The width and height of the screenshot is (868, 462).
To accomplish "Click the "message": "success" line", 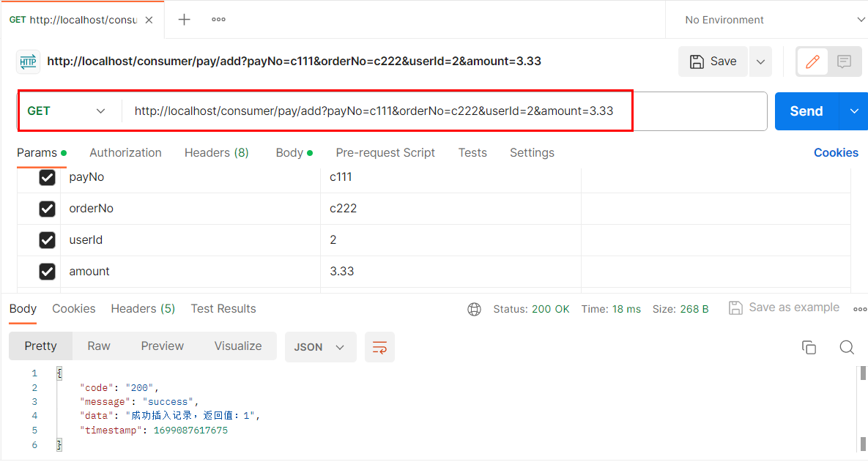I will (x=139, y=402).
